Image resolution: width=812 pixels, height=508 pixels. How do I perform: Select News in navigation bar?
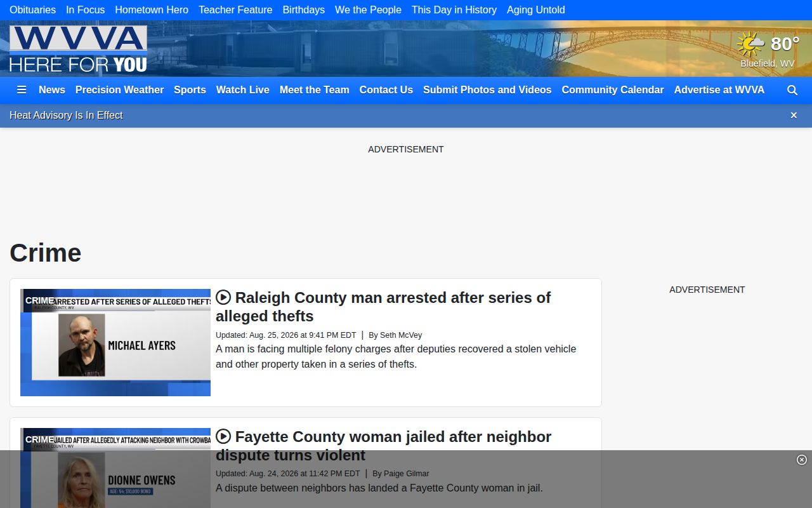pos(52,90)
